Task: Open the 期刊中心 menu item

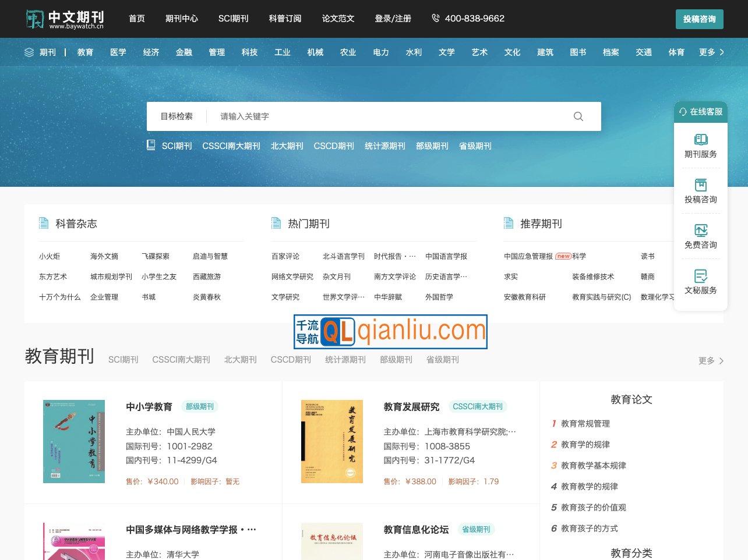Action: coord(182,19)
